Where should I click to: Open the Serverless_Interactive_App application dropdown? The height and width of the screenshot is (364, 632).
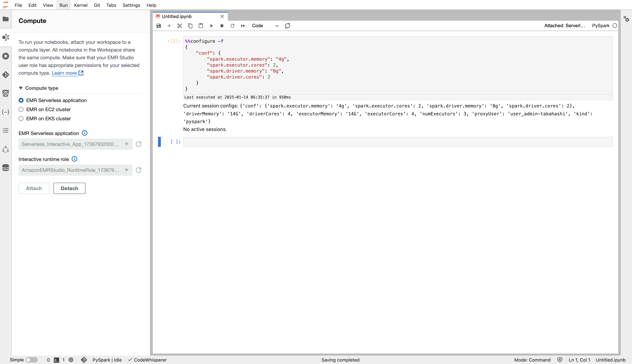(75, 144)
